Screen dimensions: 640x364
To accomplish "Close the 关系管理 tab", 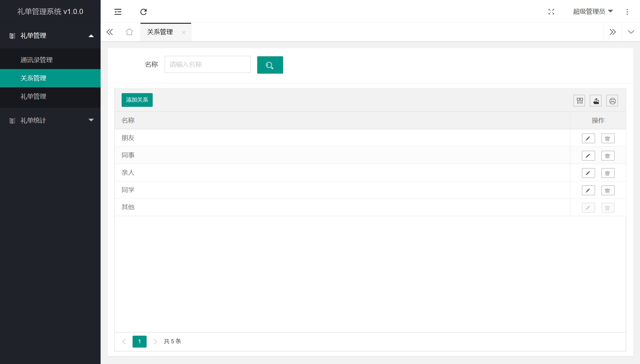I will pyautogui.click(x=183, y=33).
